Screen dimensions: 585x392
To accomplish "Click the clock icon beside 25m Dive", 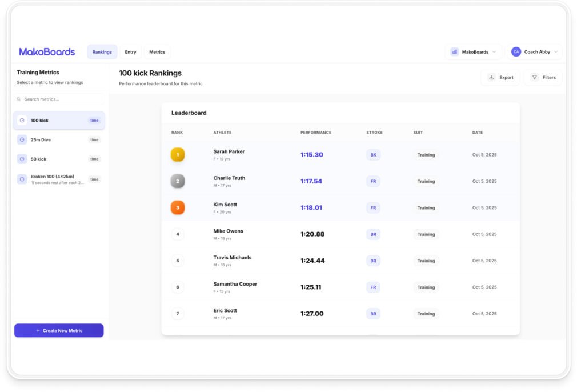I will [x=22, y=139].
